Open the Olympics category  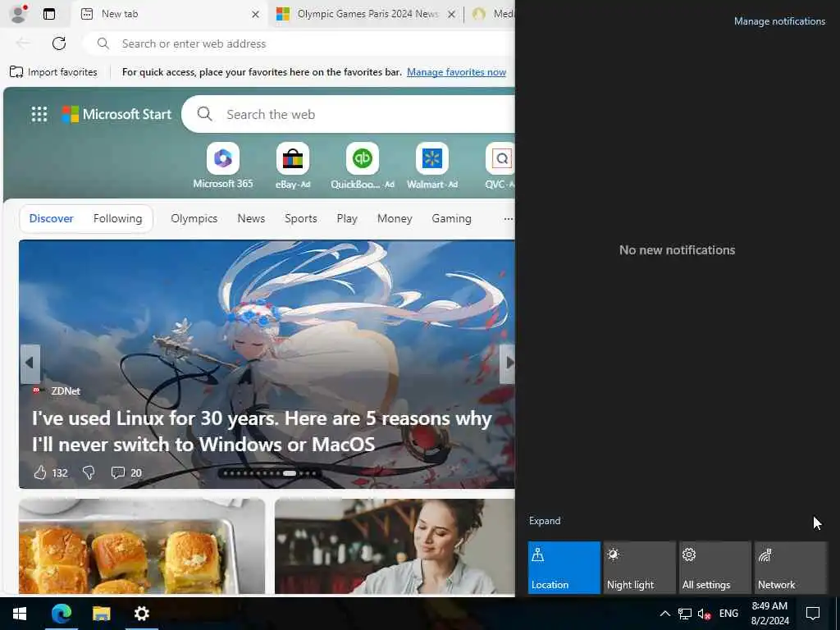[194, 218]
